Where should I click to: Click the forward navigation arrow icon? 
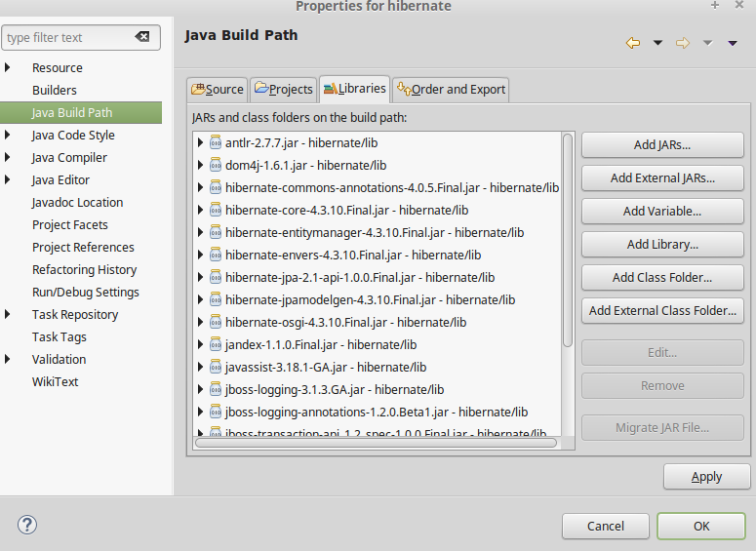(683, 43)
